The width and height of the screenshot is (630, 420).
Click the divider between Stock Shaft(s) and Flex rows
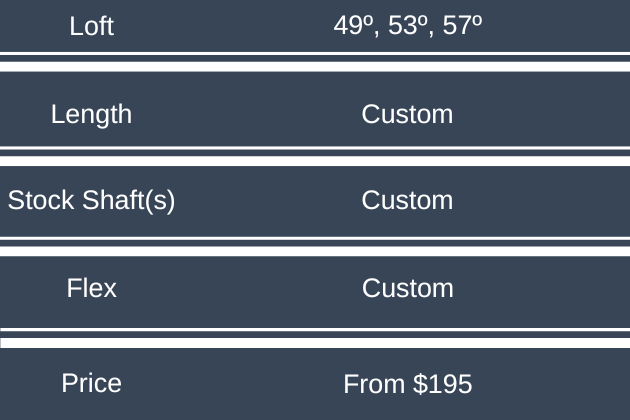[x=315, y=245]
